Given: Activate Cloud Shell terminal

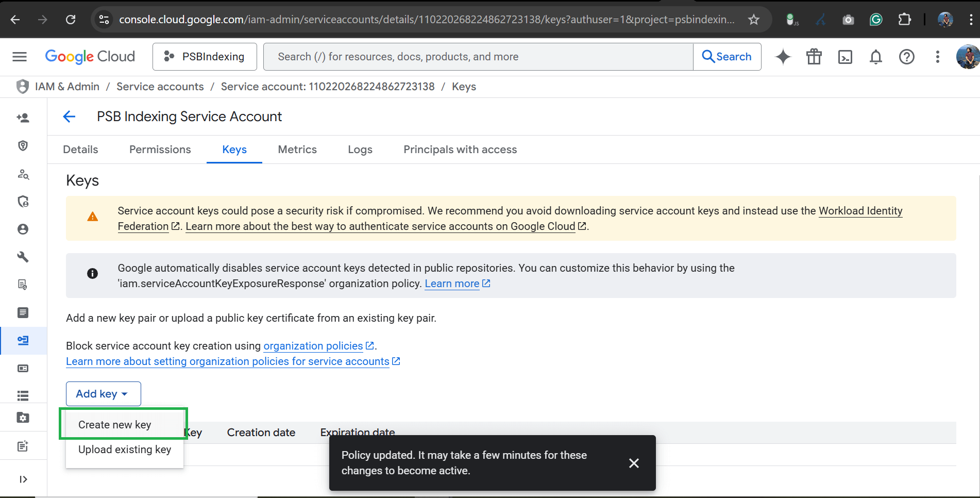Looking at the screenshot, I should point(844,57).
